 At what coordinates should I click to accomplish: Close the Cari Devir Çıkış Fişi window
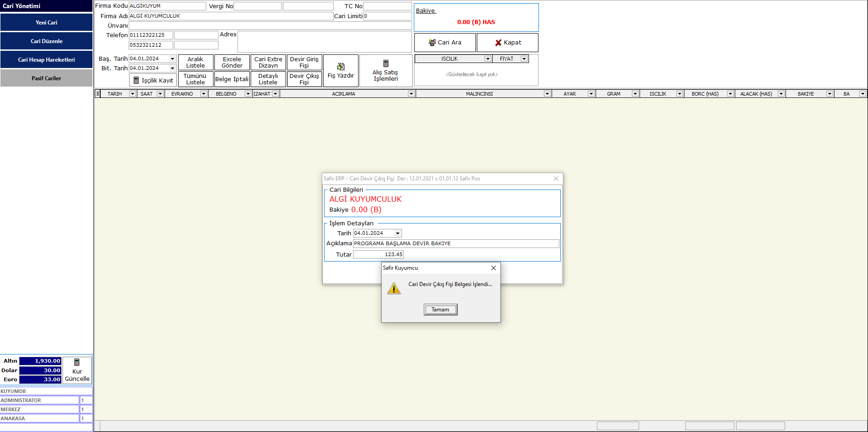[556, 179]
